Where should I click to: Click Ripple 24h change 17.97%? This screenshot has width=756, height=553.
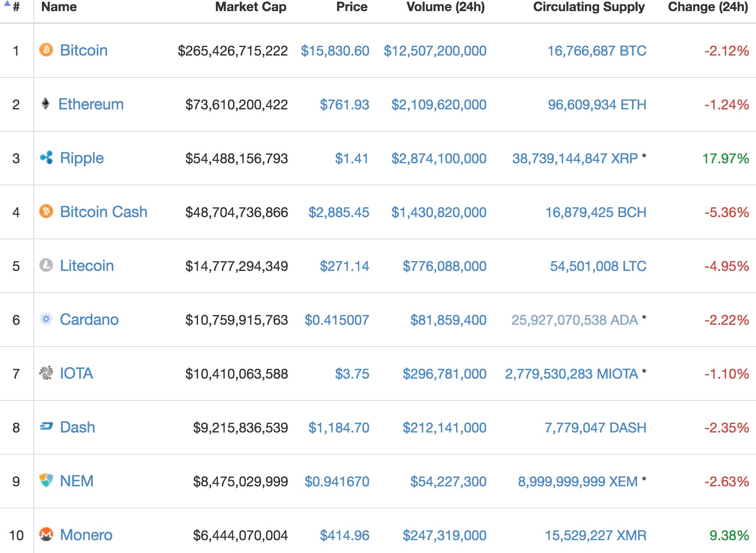click(x=726, y=159)
